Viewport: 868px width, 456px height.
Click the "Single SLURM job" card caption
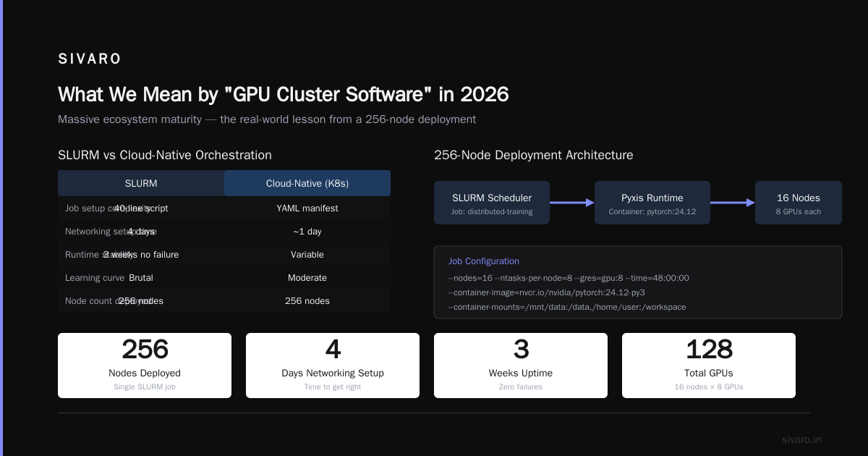pyautogui.click(x=145, y=387)
